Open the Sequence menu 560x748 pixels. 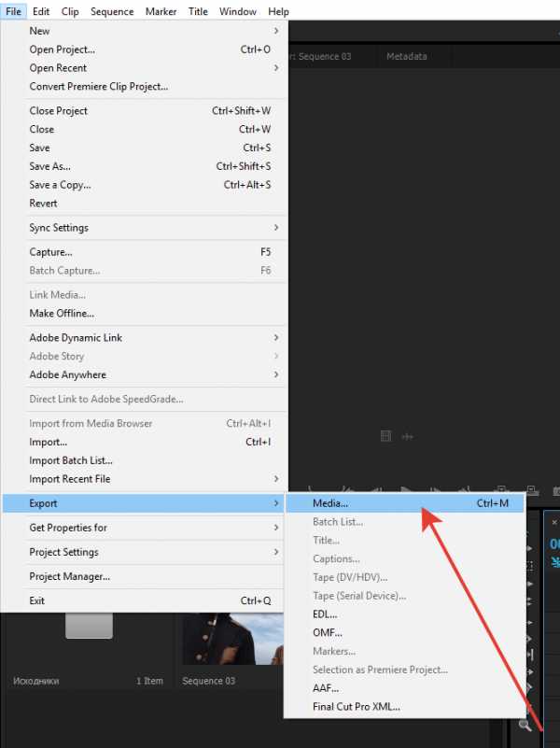(x=112, y=12)
